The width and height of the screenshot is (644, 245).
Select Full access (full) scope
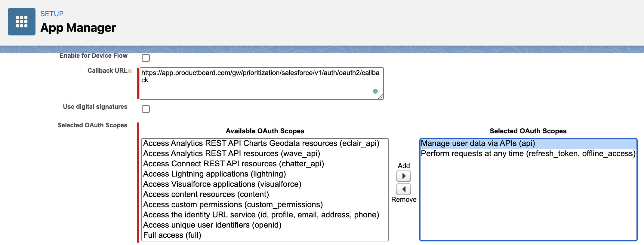click(265, 235)
